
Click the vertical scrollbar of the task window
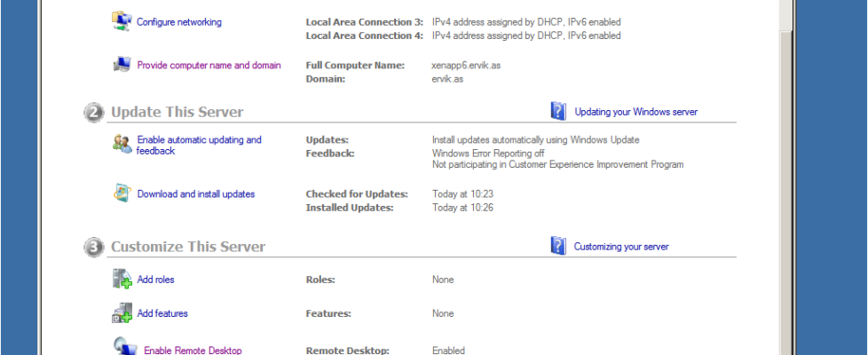[x=785, y=177]
